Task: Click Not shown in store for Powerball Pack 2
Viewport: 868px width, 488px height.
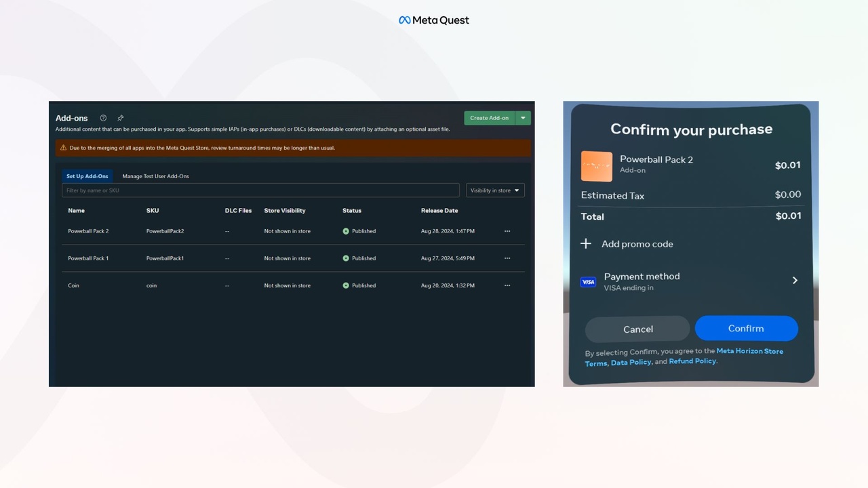Action: [288, 231]
